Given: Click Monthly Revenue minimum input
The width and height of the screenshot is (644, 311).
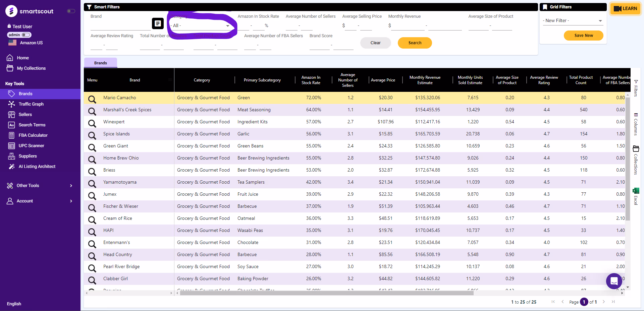Looking at the screenshot, I should (408, 26).
